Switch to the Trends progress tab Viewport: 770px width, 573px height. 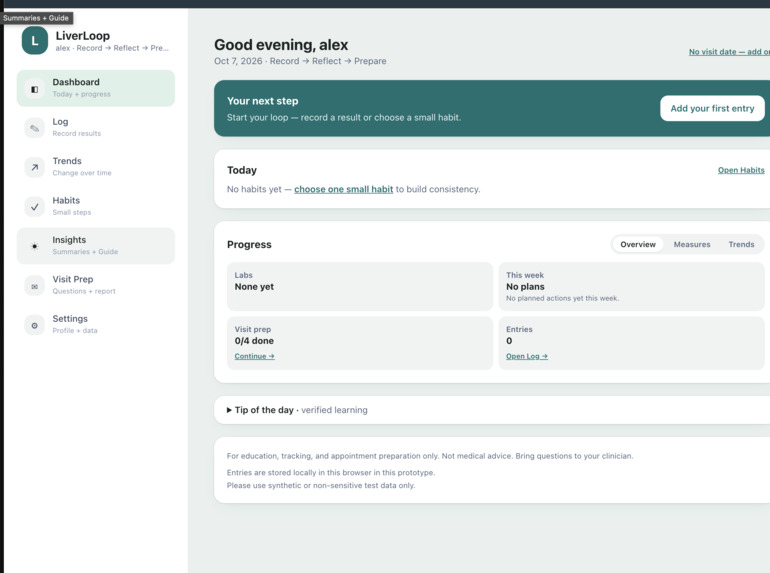point(741,245)
